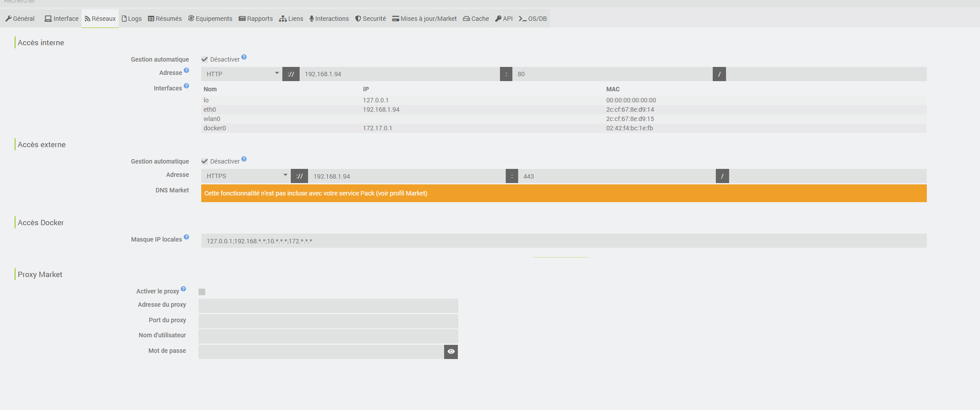
Task: Click the Port du proxy field
Action: pyautogui.click(x=328, y=321)
